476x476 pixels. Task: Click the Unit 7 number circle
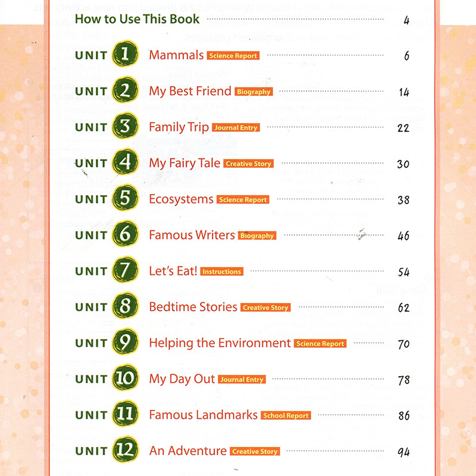pos(125,271)
